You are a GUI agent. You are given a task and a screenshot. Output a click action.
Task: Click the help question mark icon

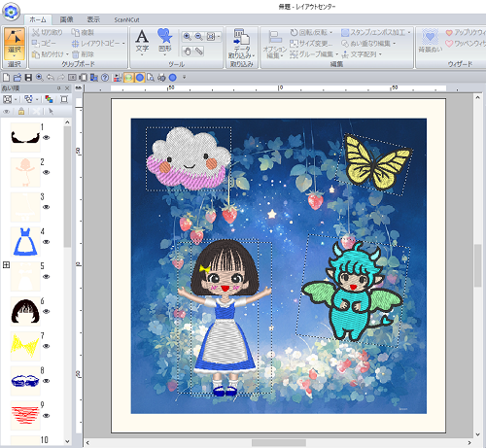coord(105,77)
